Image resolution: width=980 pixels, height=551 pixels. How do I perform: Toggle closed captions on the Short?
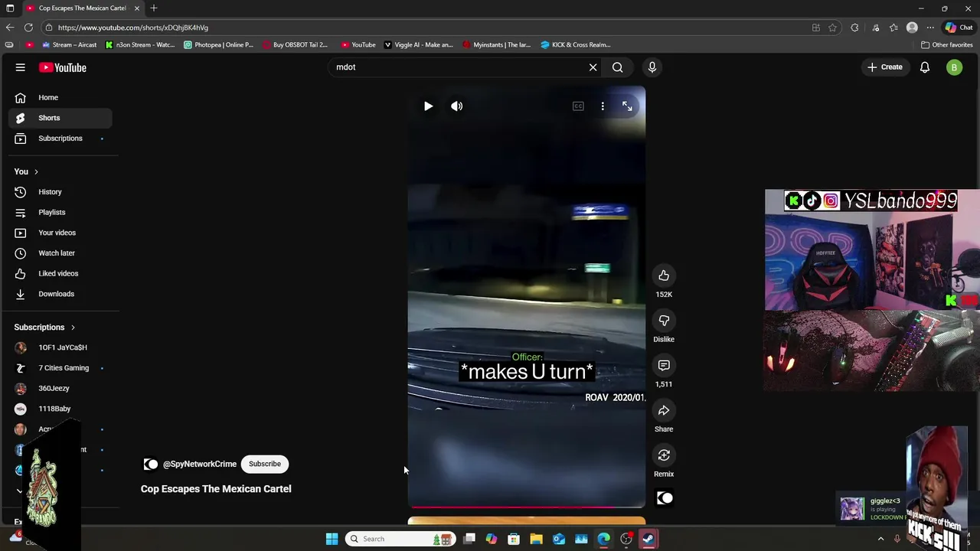pos(578,106)
